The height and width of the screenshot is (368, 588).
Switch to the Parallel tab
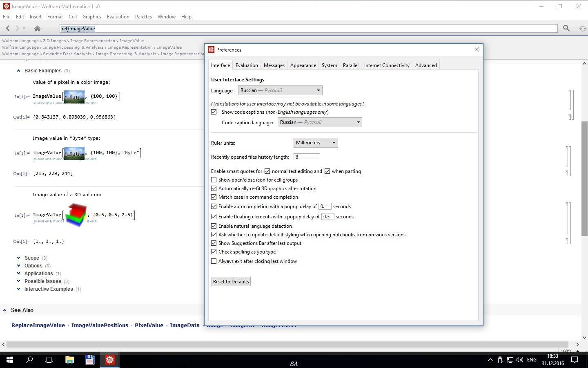350,65
